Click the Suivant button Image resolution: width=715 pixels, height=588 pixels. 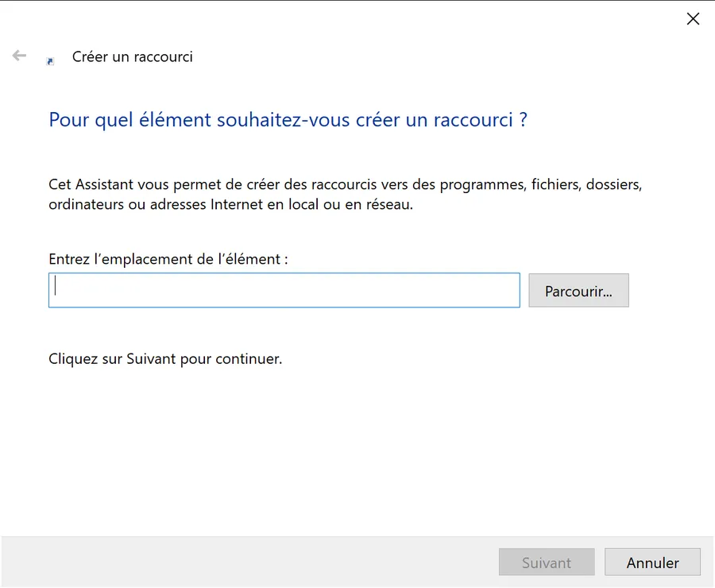tap(547, 562)
